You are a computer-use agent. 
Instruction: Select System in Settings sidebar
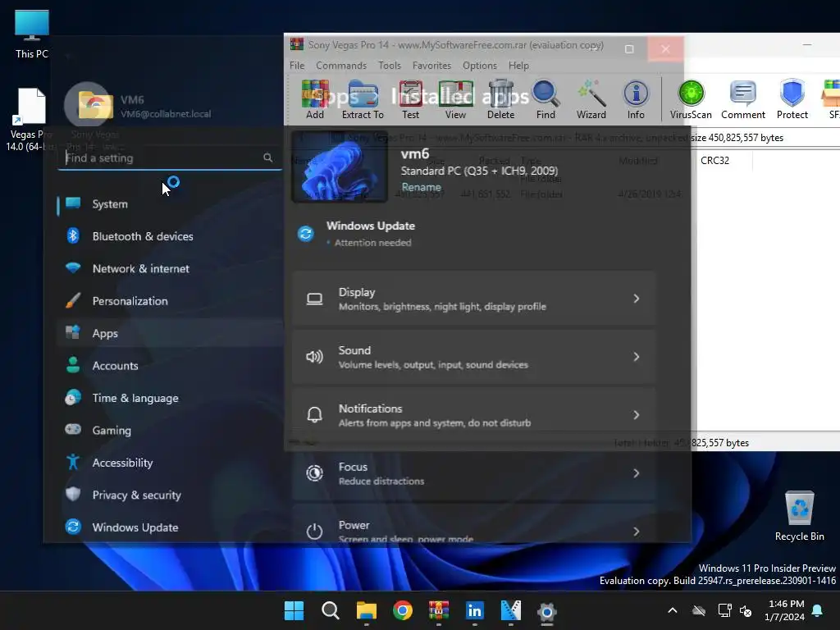tap(169, 204)
